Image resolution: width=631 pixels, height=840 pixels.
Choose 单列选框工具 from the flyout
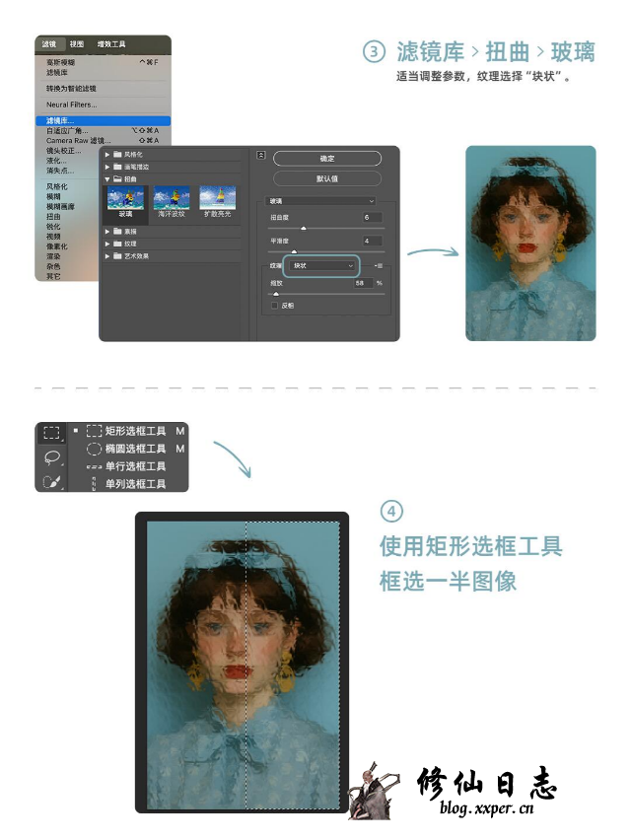(126, 484)
